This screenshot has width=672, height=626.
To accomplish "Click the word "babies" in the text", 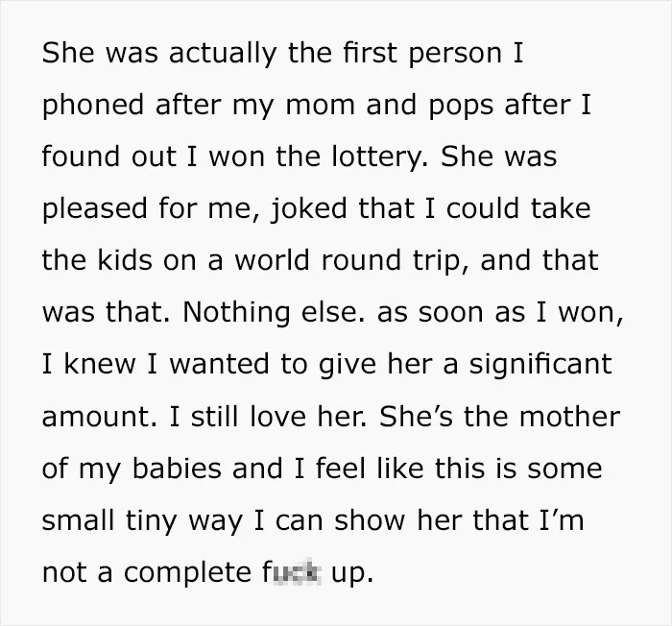I will [177, 469].
